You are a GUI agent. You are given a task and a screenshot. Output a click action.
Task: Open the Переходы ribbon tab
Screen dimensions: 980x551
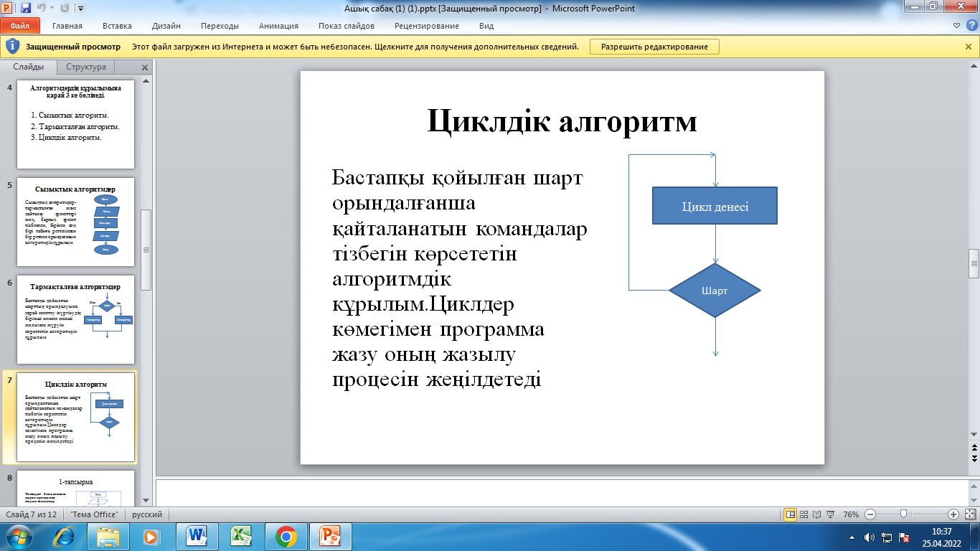click(x=220, y=26)
